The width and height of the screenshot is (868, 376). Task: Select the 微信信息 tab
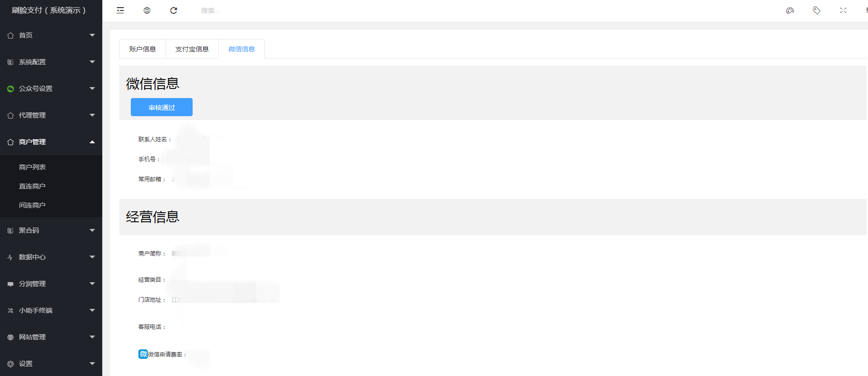[242, 49]
